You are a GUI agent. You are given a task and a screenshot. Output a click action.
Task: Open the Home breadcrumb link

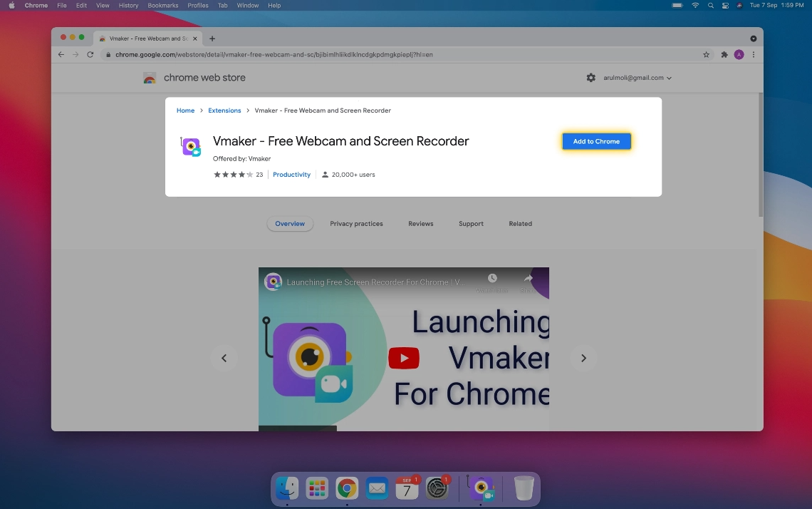185,110
